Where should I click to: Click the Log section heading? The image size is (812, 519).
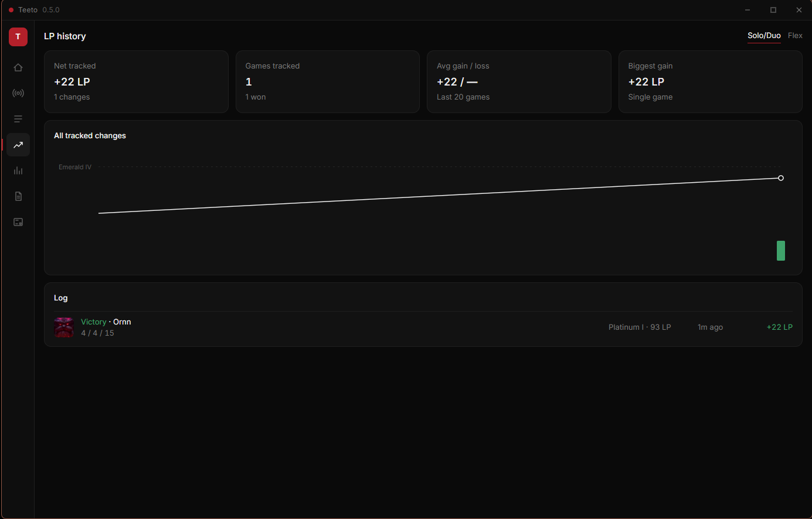pyautogui.click(x=61, y=298)
